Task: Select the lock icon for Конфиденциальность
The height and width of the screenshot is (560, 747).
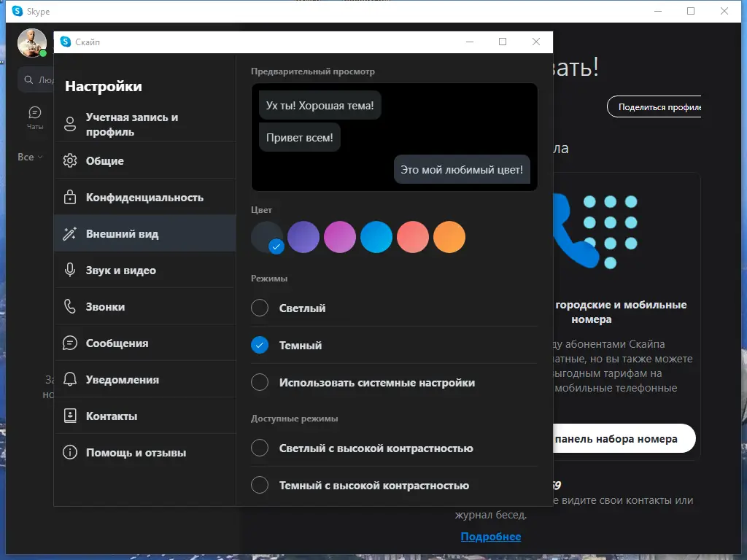Action: [71, 197]
